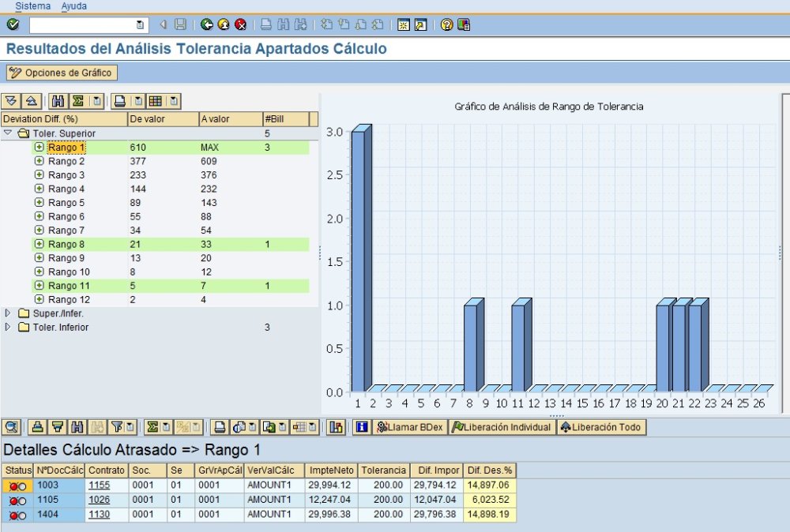The image size is (790, 532).
Task: Click the green Enter checkmark icon
Action: click(x=12, y=24)
